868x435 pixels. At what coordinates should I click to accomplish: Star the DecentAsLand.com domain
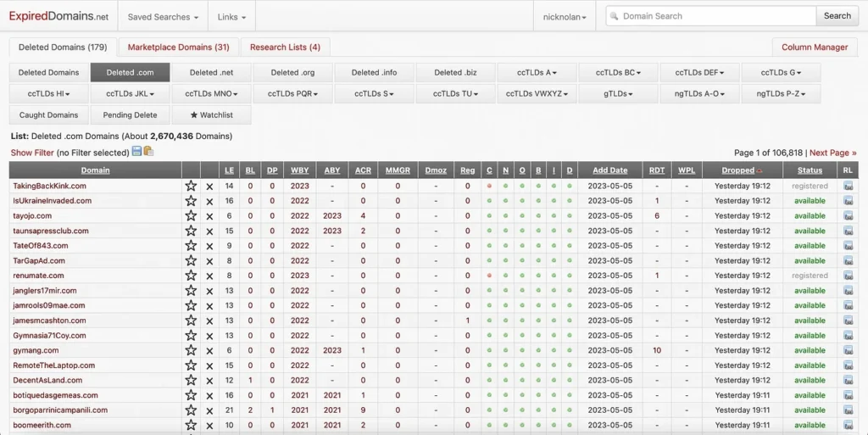pos(191,381)
